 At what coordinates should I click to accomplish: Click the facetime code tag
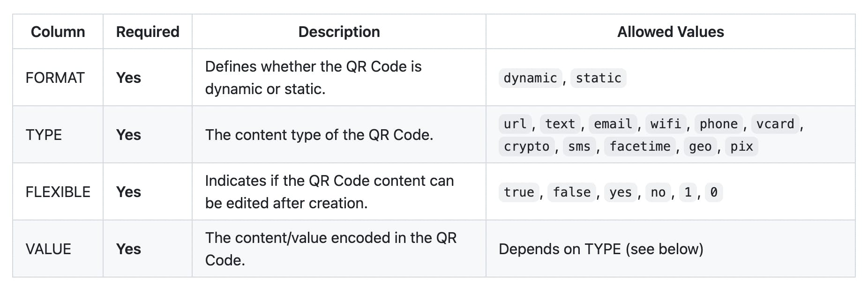coord(640,146)
